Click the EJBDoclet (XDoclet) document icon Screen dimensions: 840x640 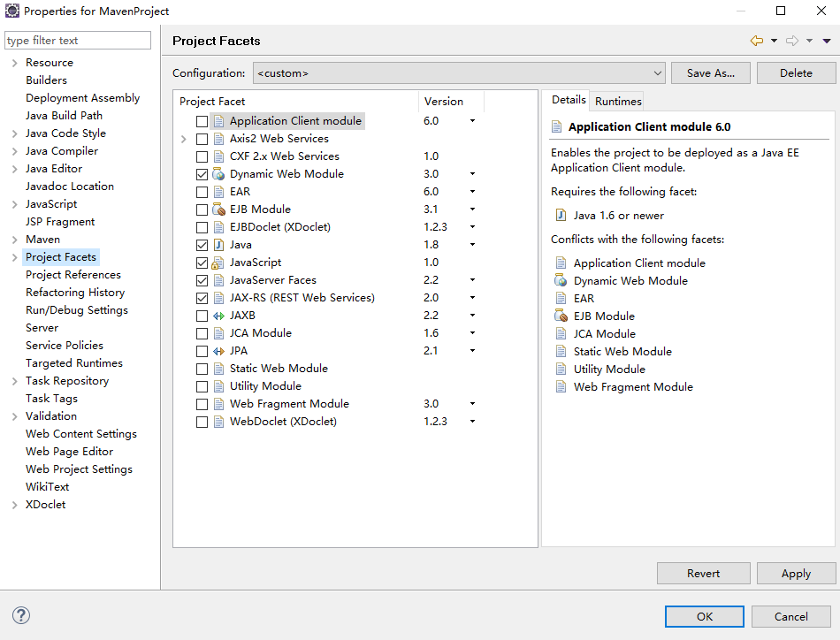(218, 227)
